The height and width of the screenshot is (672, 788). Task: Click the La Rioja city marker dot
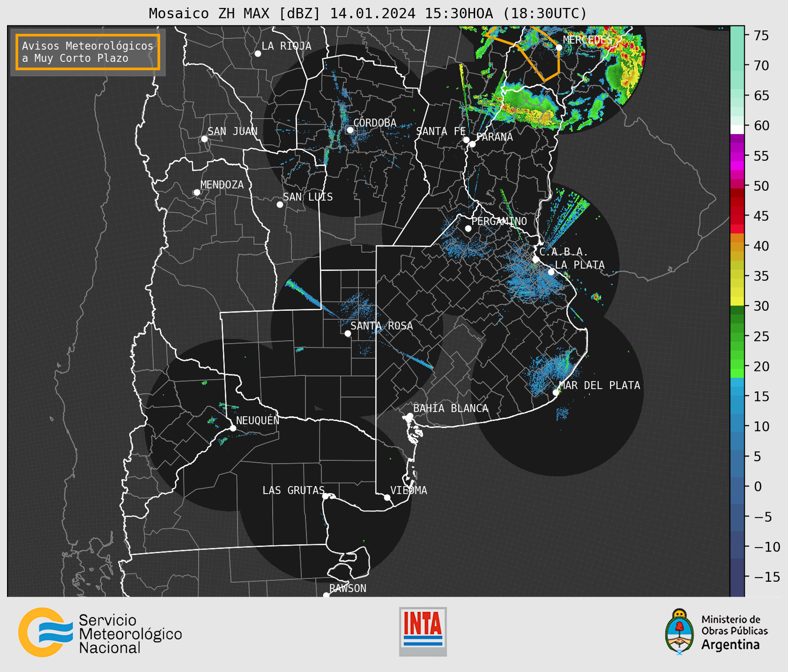tap(258, 54)
